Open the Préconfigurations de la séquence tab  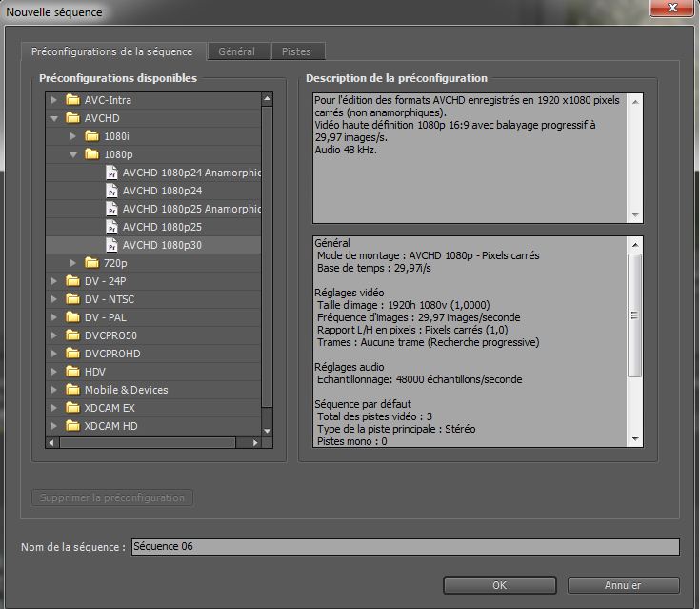112,51
